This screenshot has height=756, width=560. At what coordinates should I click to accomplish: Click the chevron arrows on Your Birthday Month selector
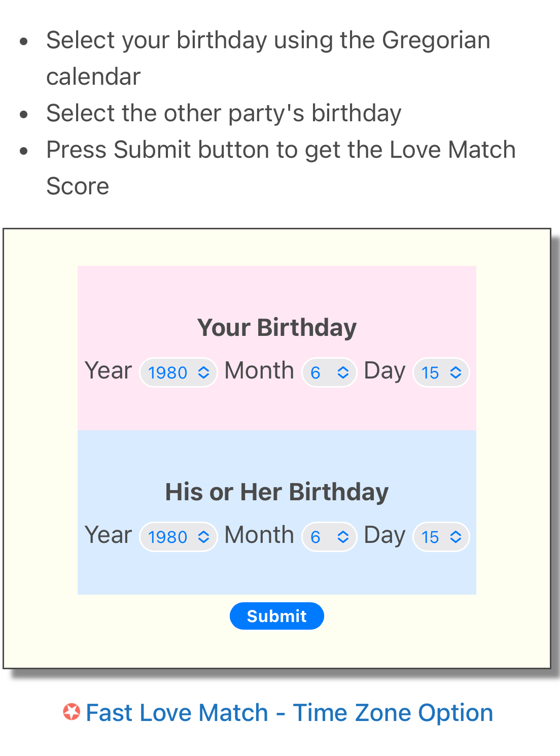343,372
